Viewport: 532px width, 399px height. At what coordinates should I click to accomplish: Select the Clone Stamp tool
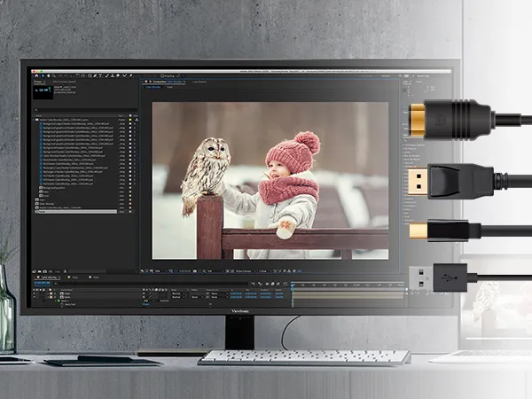tap(113, 75)
